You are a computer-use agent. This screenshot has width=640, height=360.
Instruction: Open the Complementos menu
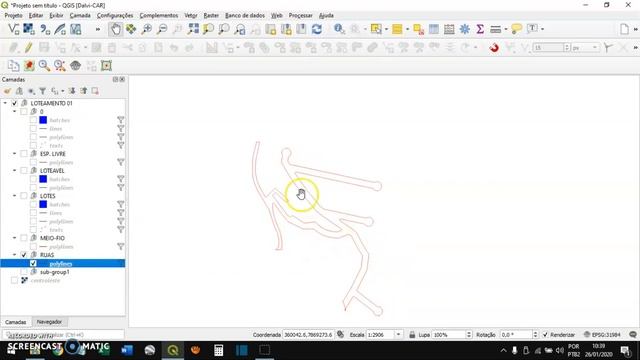pos(159,16)
